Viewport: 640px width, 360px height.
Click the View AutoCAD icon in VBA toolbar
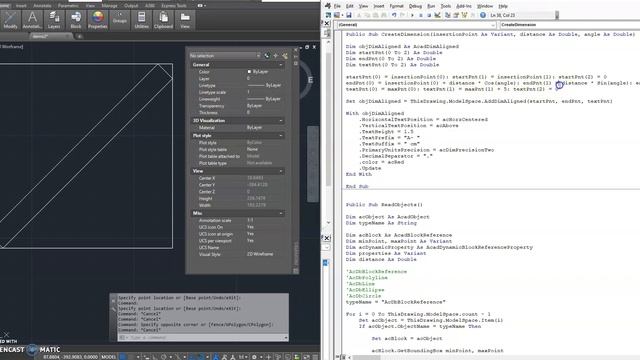(x=329, y=15)
